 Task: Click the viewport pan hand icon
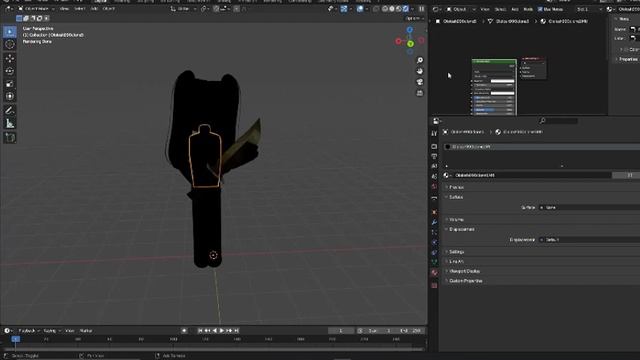coord(420,71)
